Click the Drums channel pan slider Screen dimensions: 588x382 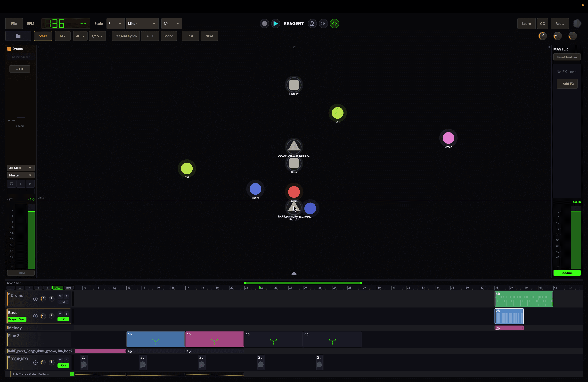coord(21,191)
